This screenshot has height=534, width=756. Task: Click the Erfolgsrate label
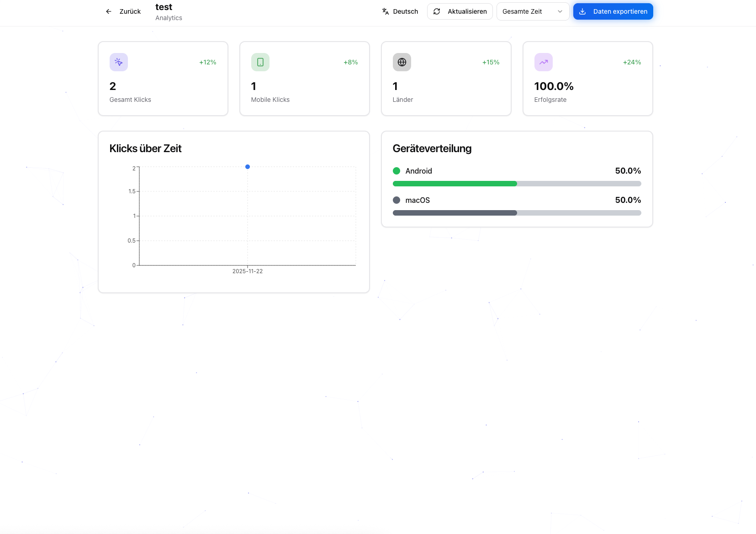click(x=550, y=100)
